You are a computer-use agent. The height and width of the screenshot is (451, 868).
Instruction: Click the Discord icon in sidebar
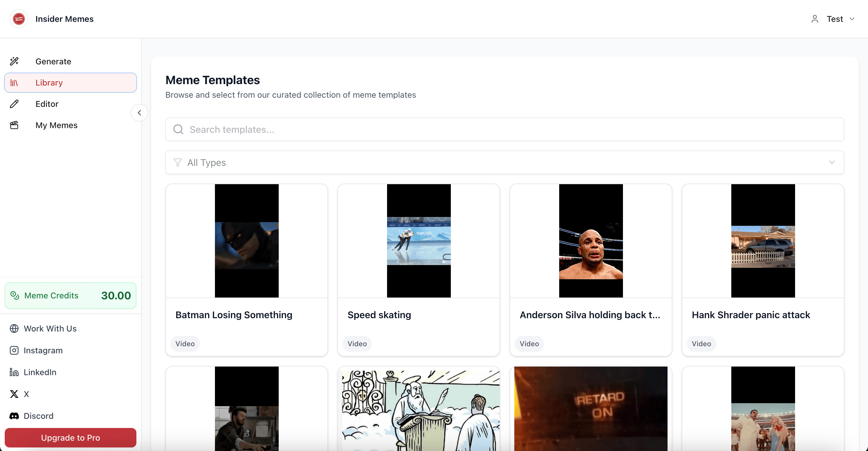tap(14, 416)
